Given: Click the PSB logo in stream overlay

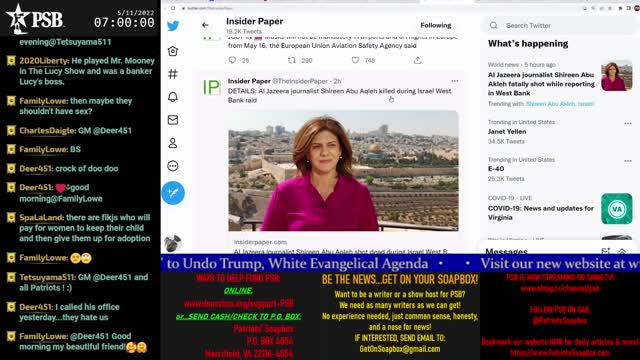Looking at the screenshot, I should (36, 19).
